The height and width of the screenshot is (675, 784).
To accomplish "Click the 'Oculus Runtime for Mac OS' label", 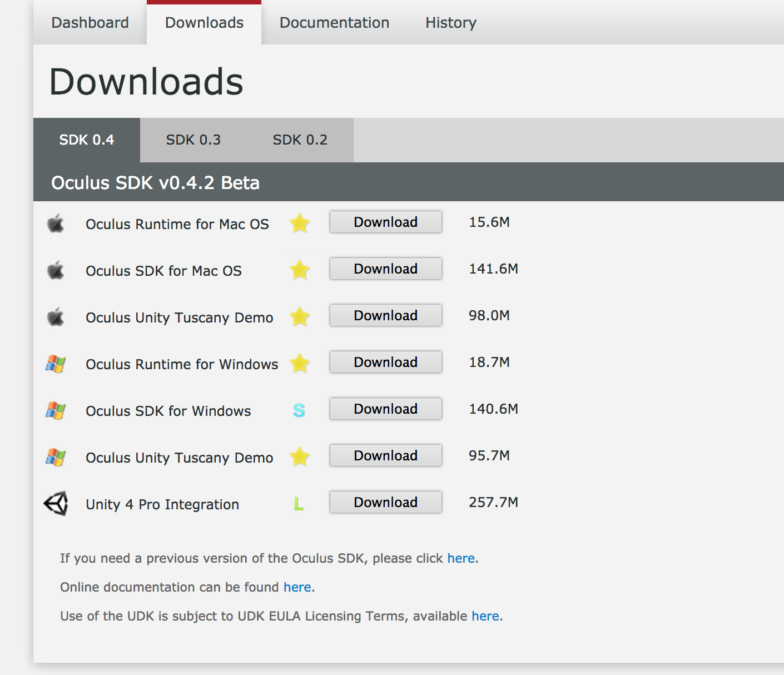I will point(177,224).
